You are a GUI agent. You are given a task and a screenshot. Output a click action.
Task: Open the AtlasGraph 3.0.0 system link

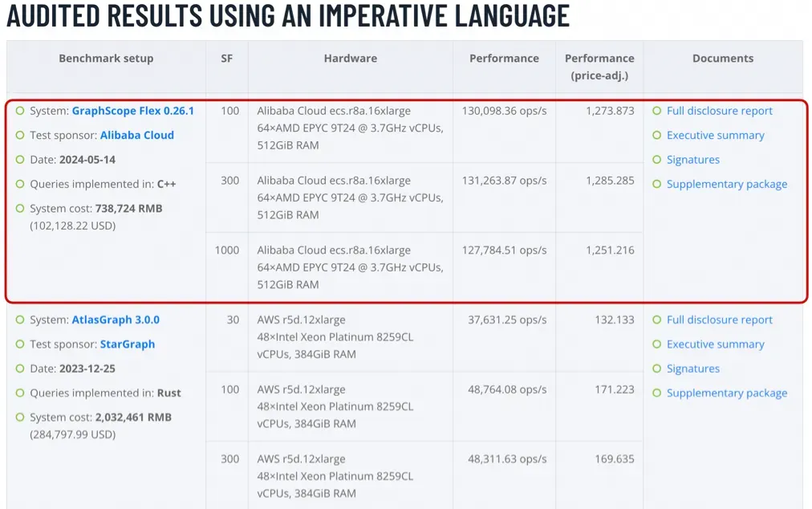pos(116,320)
